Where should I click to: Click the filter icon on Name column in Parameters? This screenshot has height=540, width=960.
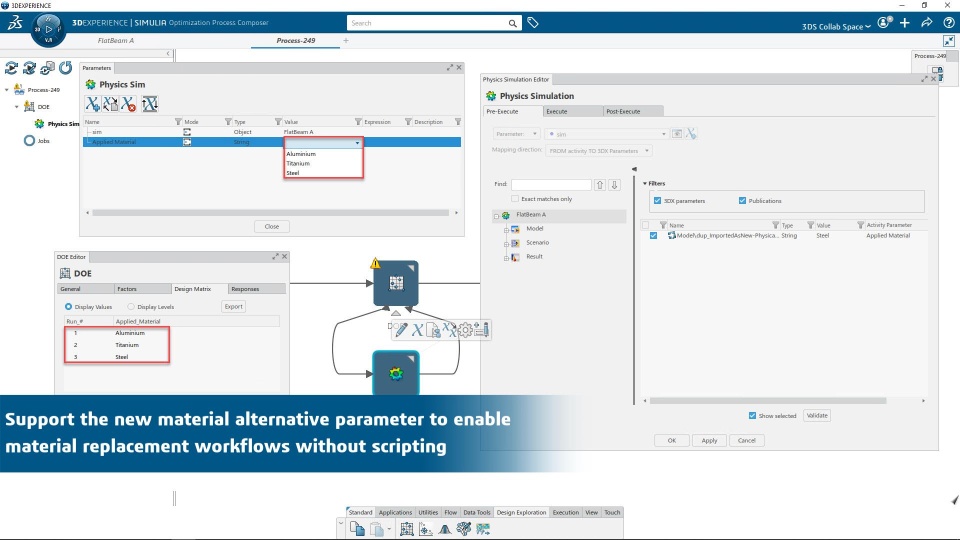pyautogui.click(x=178, y=122)
